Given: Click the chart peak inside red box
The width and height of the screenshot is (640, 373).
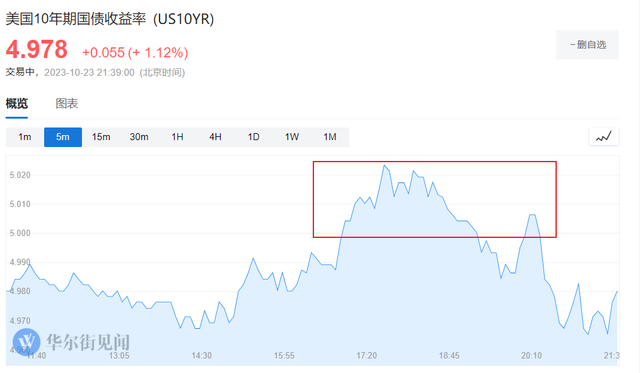Looking at the screenshot, I should pyautogui.click(x=384, y=165).
